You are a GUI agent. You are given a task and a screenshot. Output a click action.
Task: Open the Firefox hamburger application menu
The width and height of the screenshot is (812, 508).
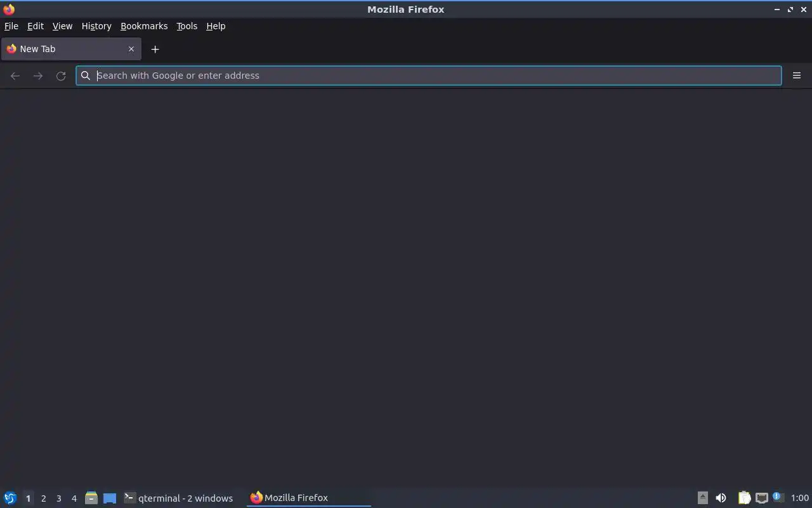coord(797,76)
